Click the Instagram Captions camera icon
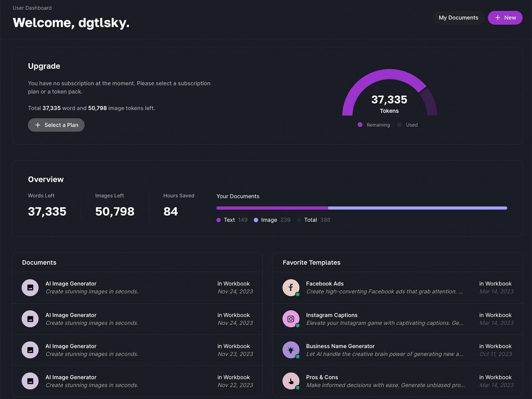Viewport: 532px width, 399px height. (x=291, y=318)
